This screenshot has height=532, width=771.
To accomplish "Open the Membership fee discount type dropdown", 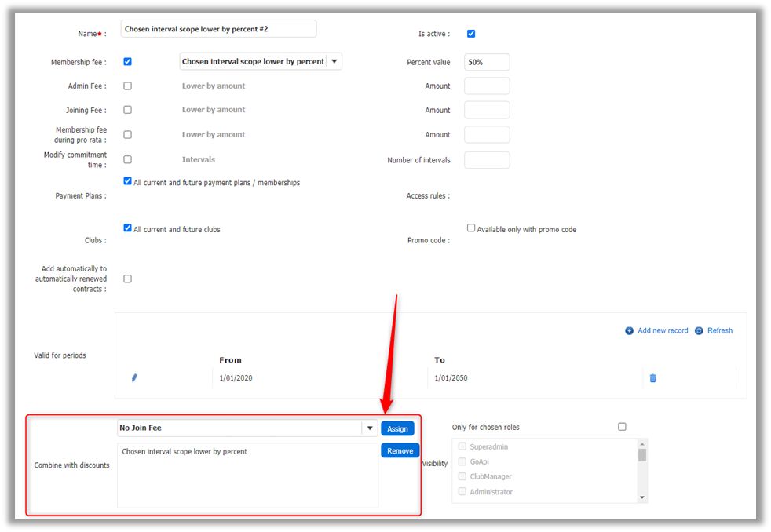I will coord(334,61).
